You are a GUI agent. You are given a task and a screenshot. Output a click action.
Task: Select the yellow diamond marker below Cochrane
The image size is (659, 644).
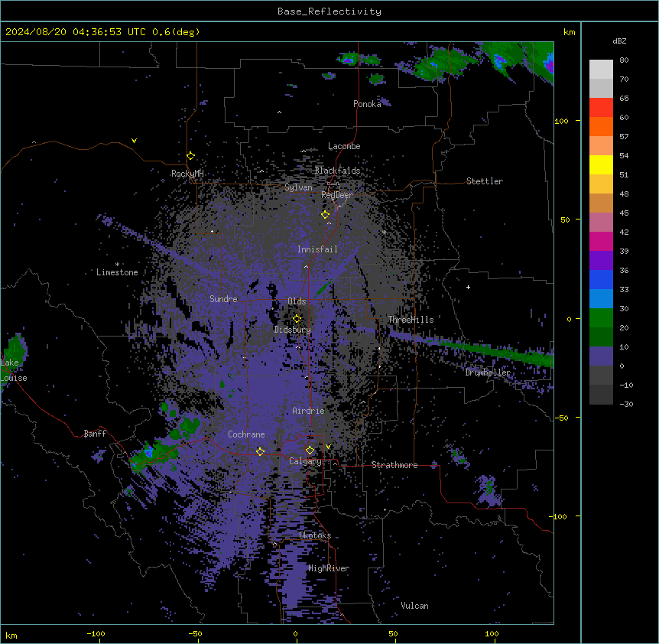(260, 451)
